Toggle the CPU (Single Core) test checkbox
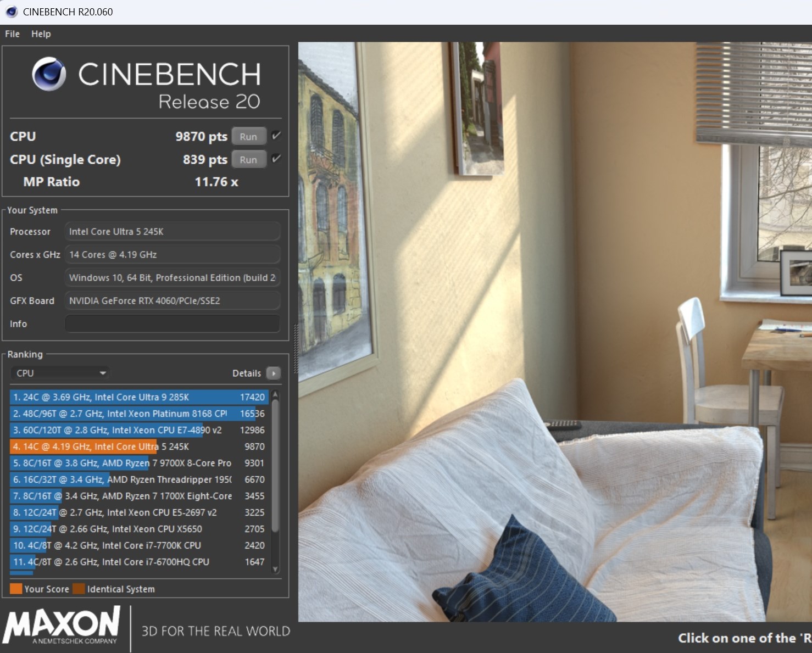 point(276,159)
